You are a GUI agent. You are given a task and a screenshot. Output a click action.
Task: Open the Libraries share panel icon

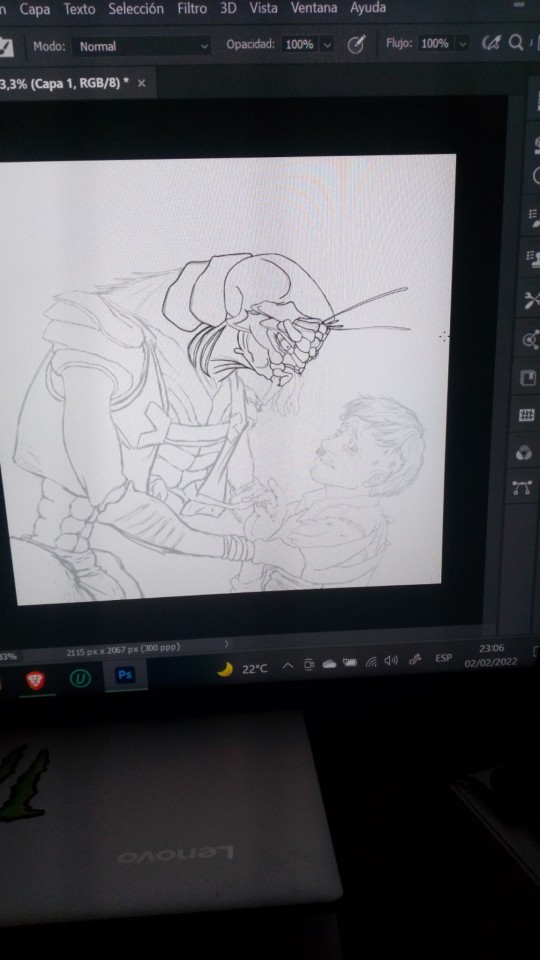click(x=529, y=340)
